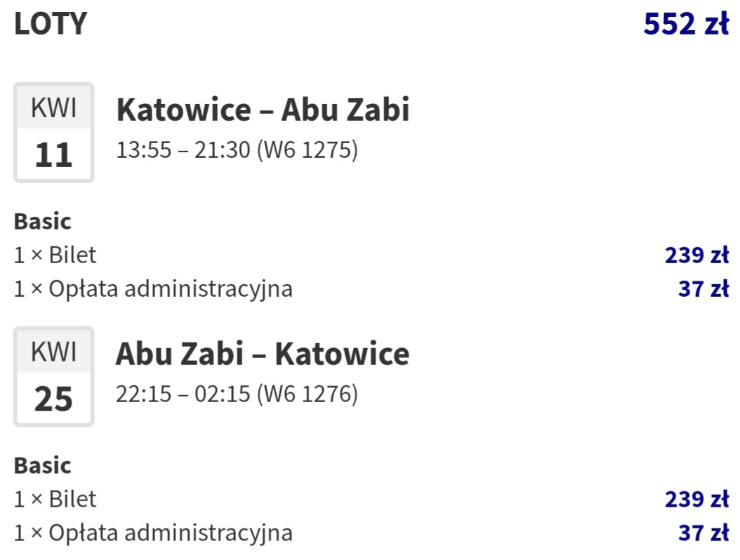Screen dimensions: 740x560
Task: Open the Abu Zabi – Katowice flight title
Action: 263,354
